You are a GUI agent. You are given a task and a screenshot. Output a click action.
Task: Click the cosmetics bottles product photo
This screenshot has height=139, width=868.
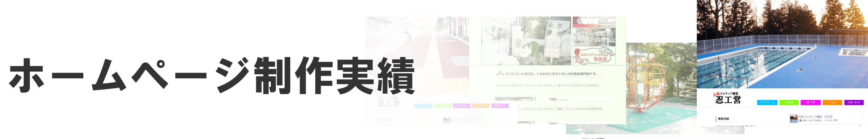(526, 41)
